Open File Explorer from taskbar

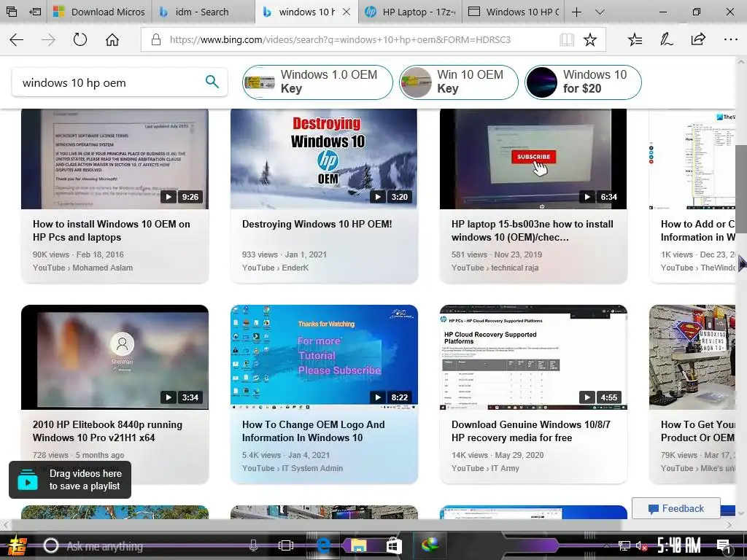click(358, 545)
